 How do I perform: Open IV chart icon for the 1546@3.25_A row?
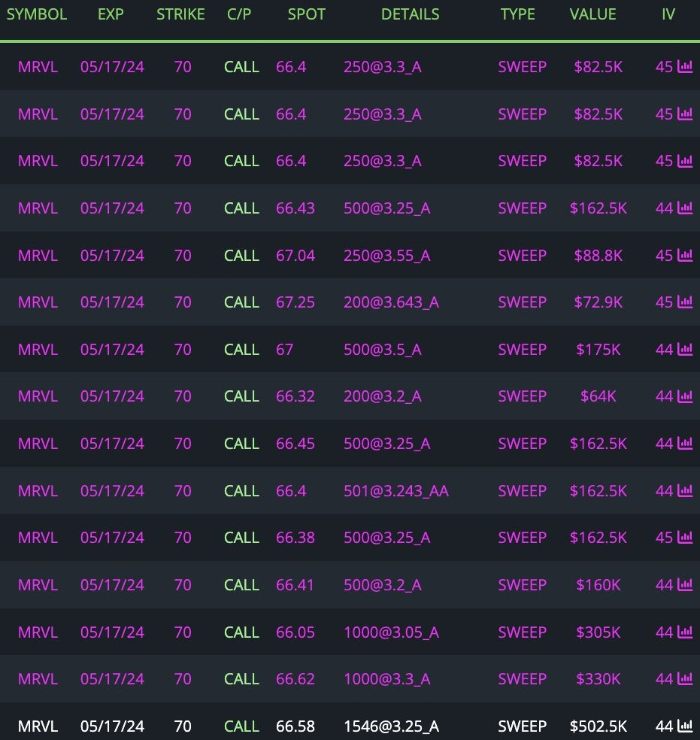click(685, 726)
